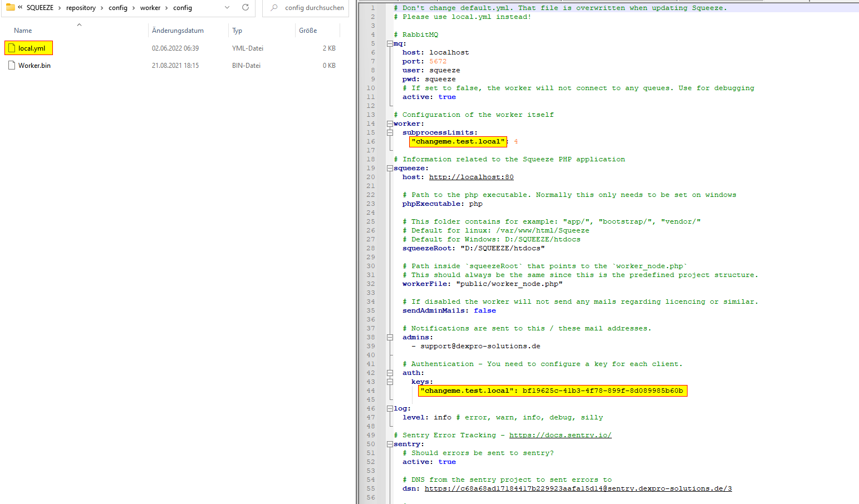The width and height of the screenshot is (859, 504).
Task: Click the BIN-Datei type cell
Action: tap(246, 66)
